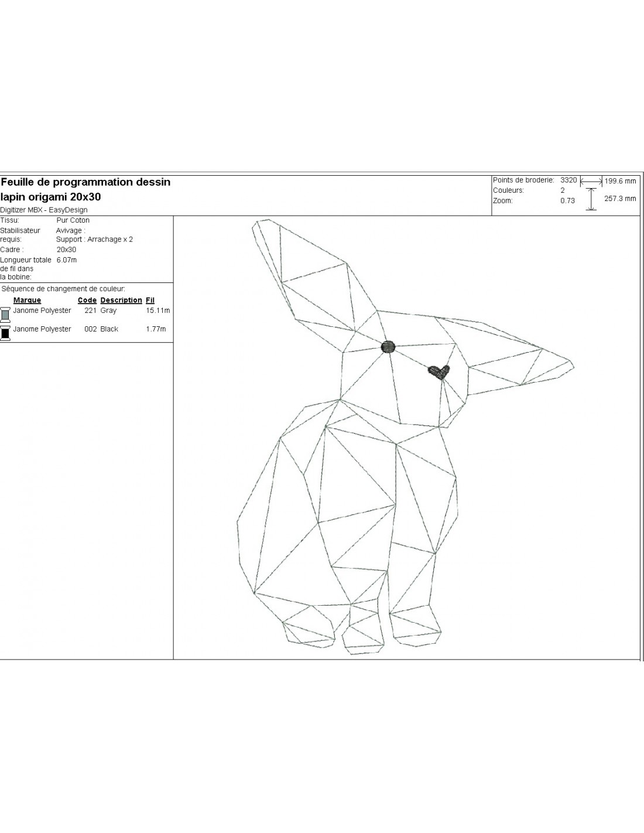Click the gray thread spool icon
Image resolution: width=644 pixels, height=833 pixels.
coord(5,315)
